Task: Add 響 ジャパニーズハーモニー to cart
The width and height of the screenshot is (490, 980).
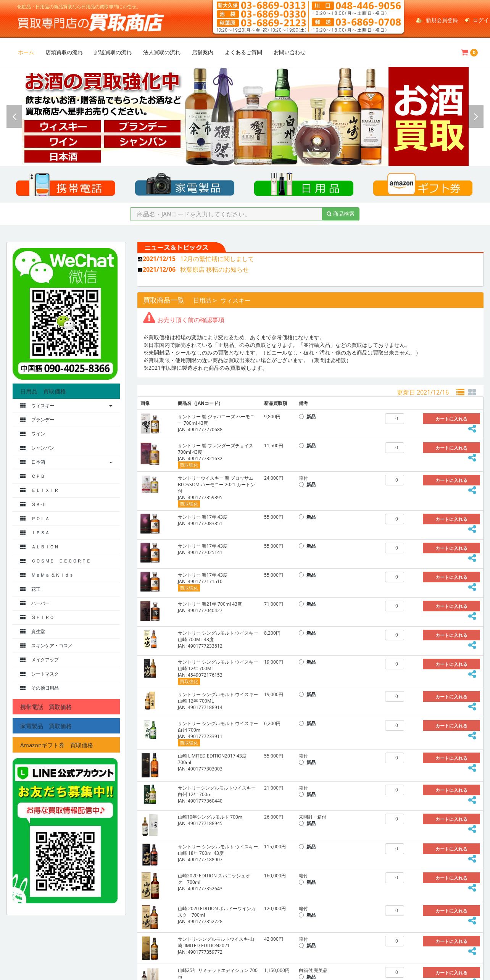Action: click(x=451, y=419)
